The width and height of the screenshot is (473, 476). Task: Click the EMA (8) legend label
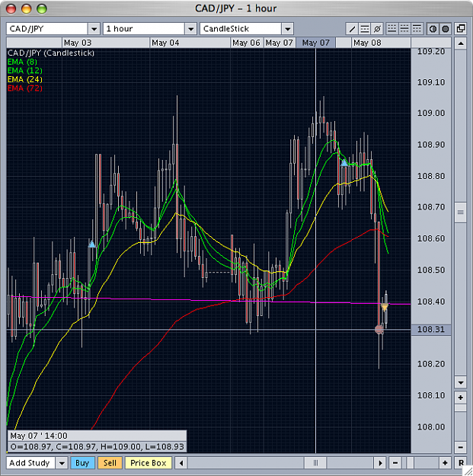(x=22, y=62)
